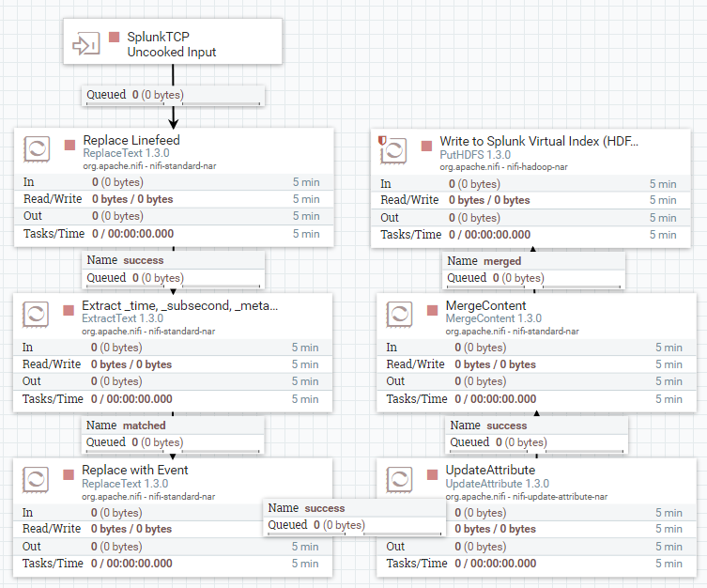Click the stopped indicator on UpdateAttribute
The image size is (707, 588).
(x=433, y=475)
